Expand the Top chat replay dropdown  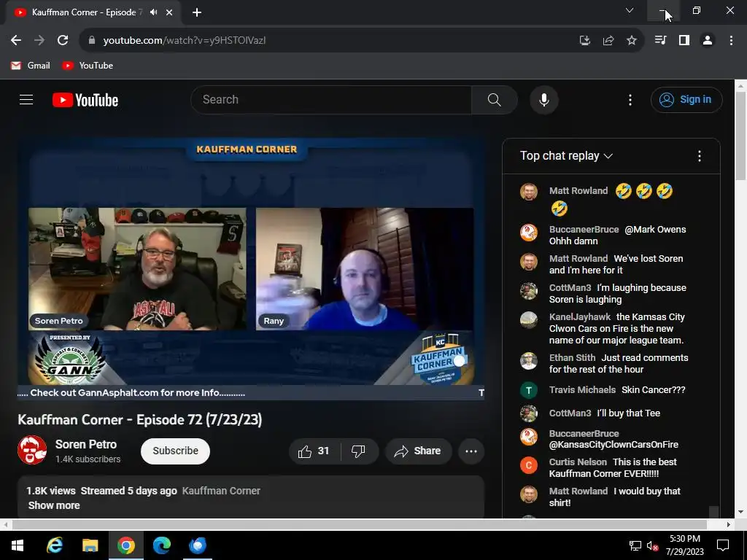(x=566, y=156)
